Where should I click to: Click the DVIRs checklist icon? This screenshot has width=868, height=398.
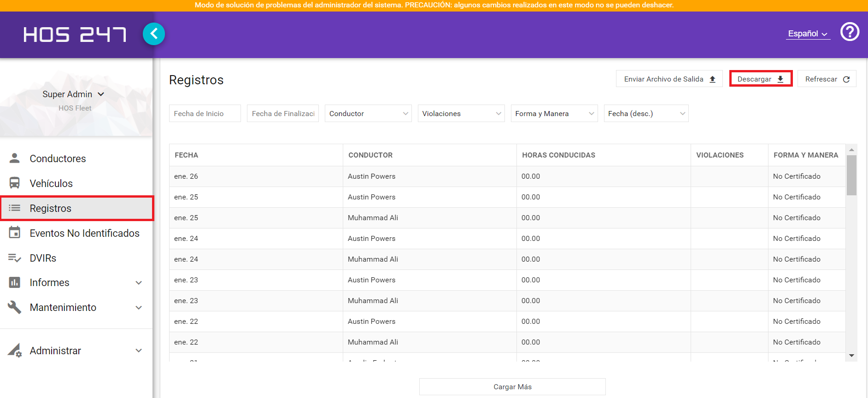[15, 258]
